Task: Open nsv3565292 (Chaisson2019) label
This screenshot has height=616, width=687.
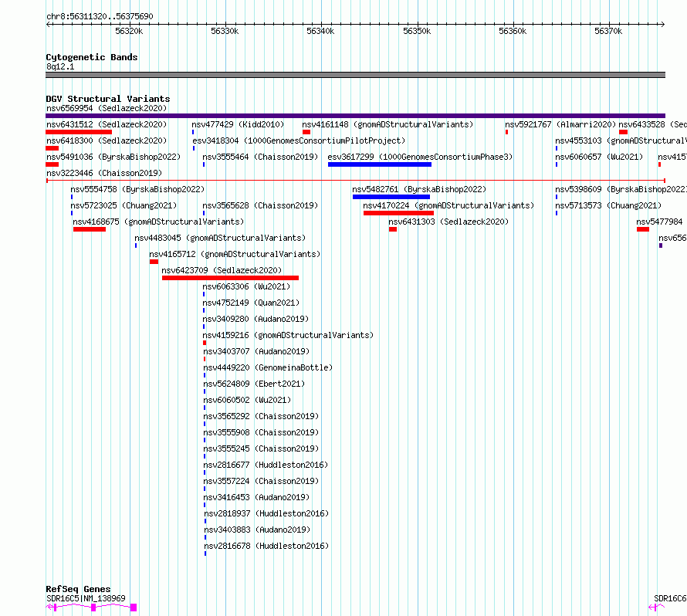Action: coord(261,416)
